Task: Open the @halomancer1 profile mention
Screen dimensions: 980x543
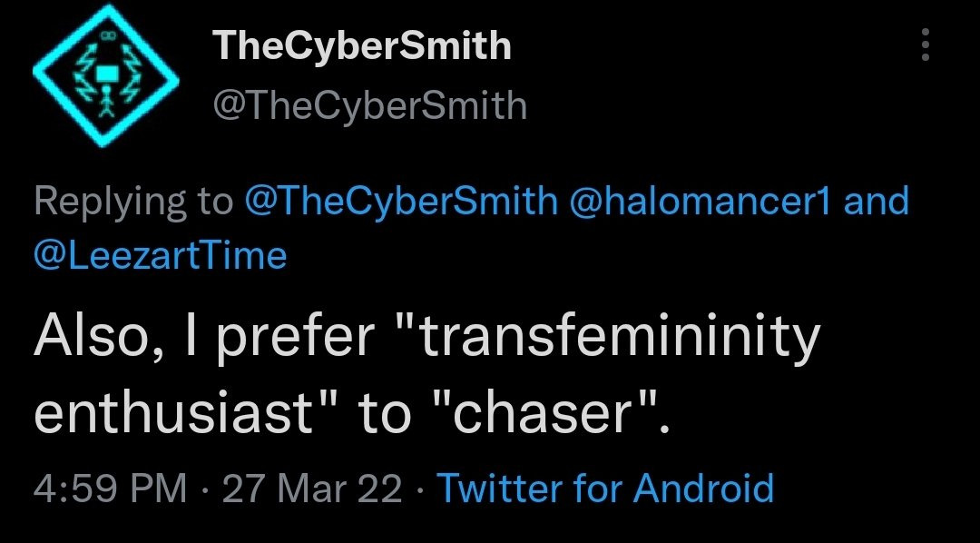Action: point(700,202)
